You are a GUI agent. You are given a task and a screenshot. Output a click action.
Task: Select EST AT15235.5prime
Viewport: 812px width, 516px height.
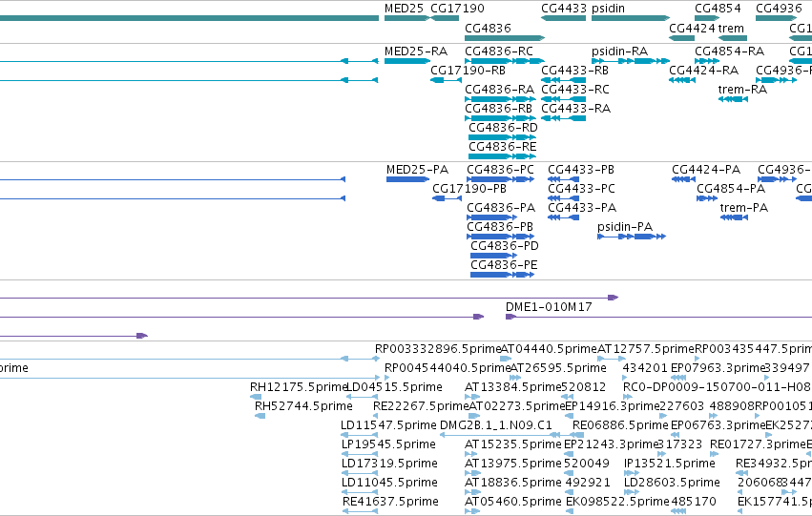point(471,454)
